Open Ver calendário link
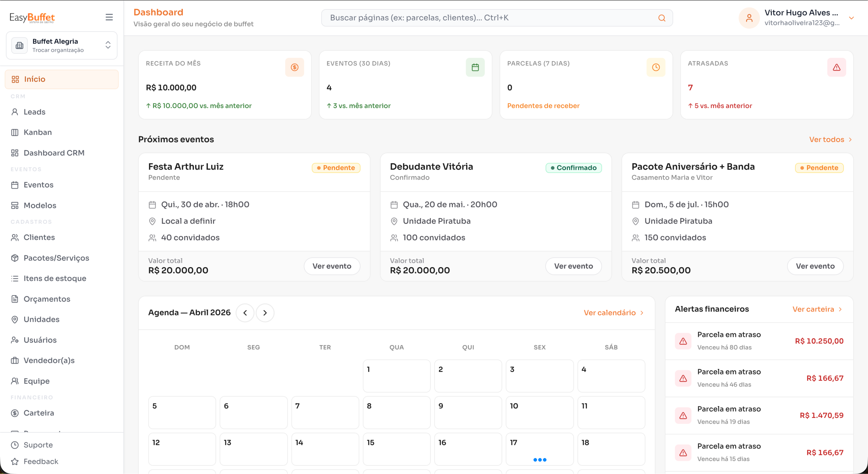Viewport: 868px width, 474px height. pyautogui.click(x=614, y=313)
